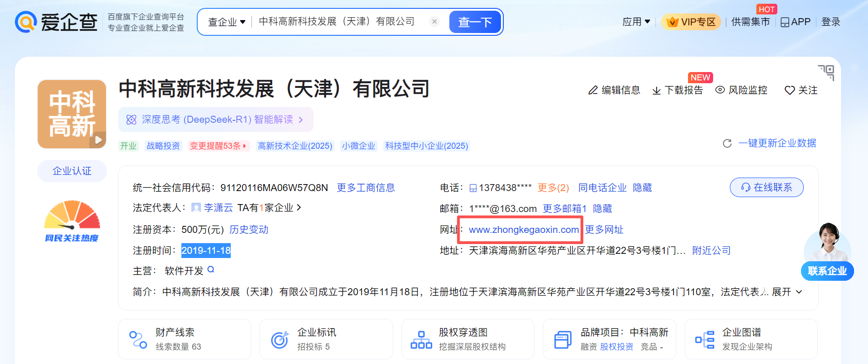This screenshot has width=868, height=364.
Task: Click the 一键更新企业数据 refresh icon
Action: [x=727, y=143]
